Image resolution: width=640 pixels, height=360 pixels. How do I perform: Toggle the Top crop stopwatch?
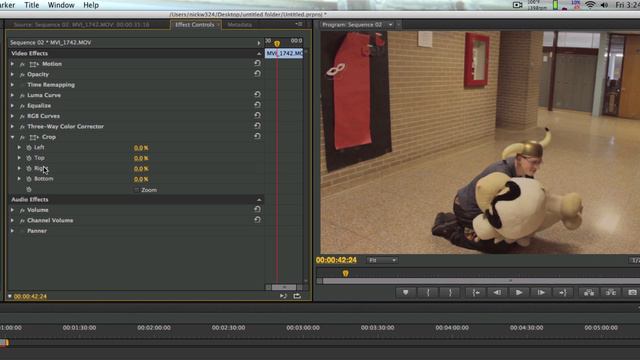click(x=29, y=158)
